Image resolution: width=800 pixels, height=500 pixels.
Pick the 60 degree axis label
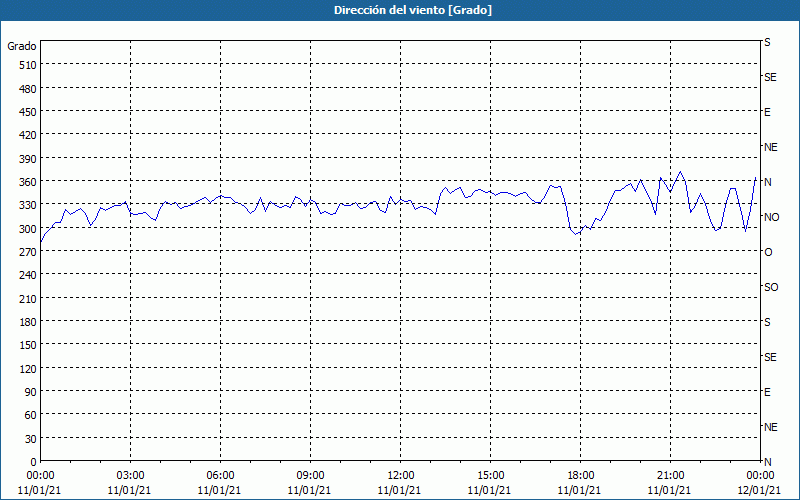(x=31, y=415)
